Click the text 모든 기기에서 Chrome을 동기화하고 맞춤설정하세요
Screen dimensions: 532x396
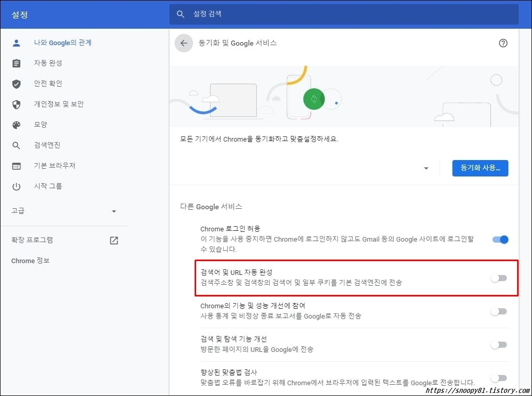coord(259,139)
